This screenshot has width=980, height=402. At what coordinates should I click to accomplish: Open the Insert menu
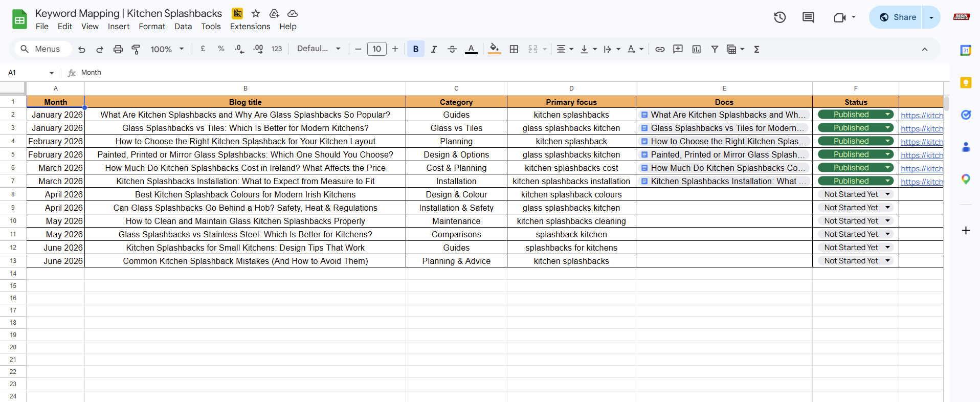119,27
